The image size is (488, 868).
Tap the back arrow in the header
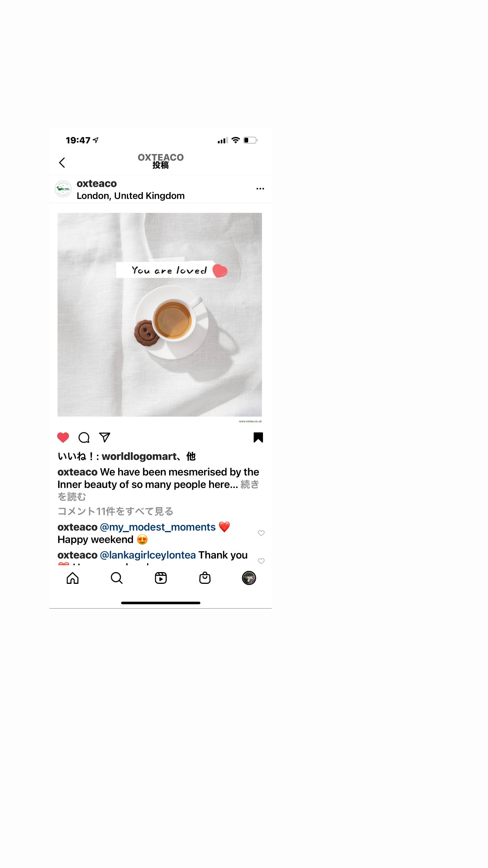[62, 162]
